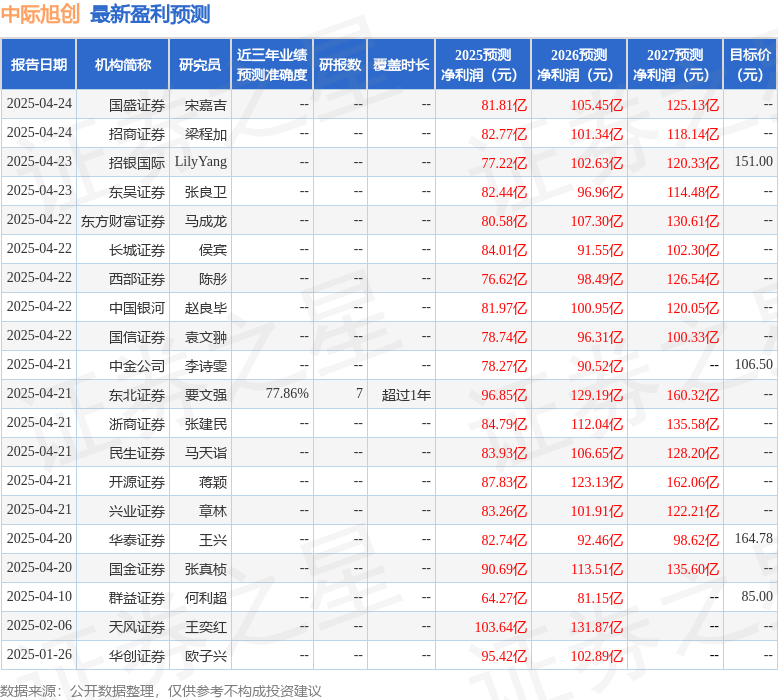Select researcher 马成龙
The height and width of the screenshot is (700, 778).
(x=206, y=221)
